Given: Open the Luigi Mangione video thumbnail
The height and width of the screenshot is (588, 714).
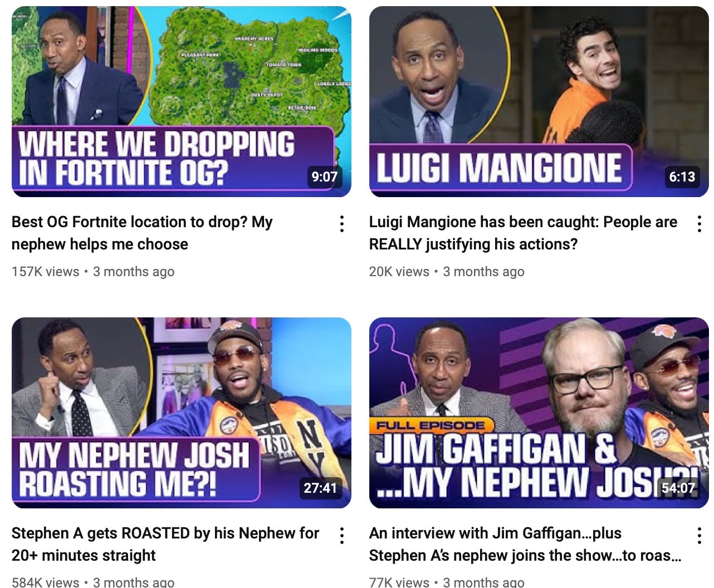Looking at the screenshot, I should click(x=539, y=101).
